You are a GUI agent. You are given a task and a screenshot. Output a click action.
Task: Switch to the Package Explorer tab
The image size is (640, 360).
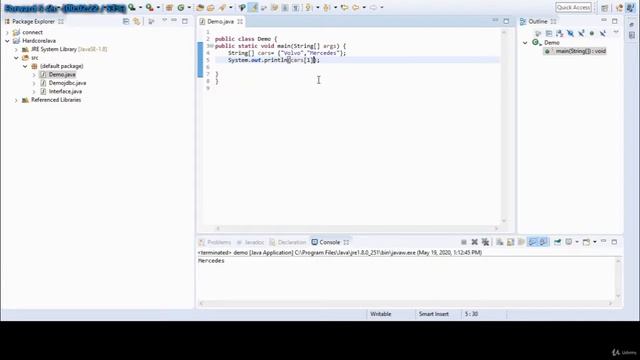click(33, 21)
